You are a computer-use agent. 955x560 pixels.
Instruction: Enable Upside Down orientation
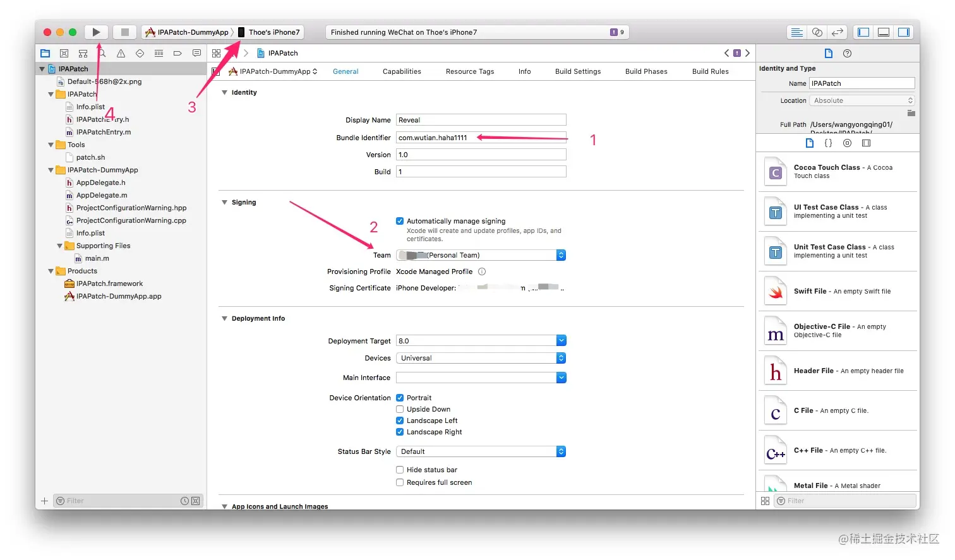pyautogui.click(x=400, y=409)
